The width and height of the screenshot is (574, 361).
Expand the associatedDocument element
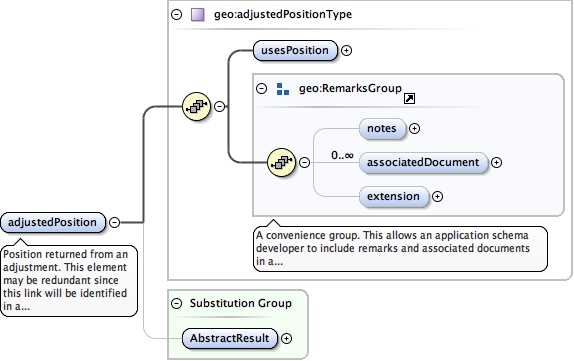pos(496,163)
